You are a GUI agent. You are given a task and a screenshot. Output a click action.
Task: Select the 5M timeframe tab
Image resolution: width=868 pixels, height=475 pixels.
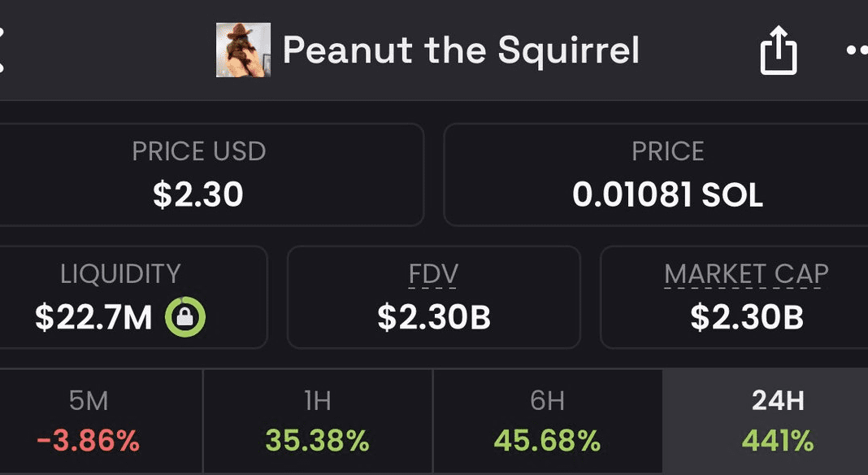point(88,421)
